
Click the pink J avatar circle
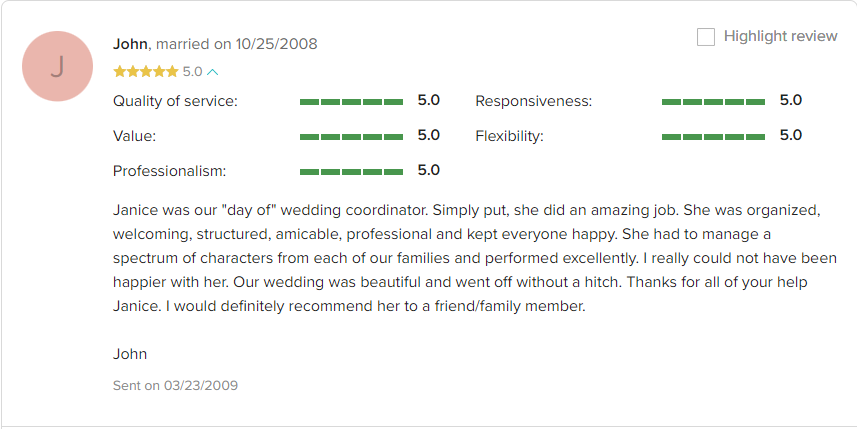[57, 66]
